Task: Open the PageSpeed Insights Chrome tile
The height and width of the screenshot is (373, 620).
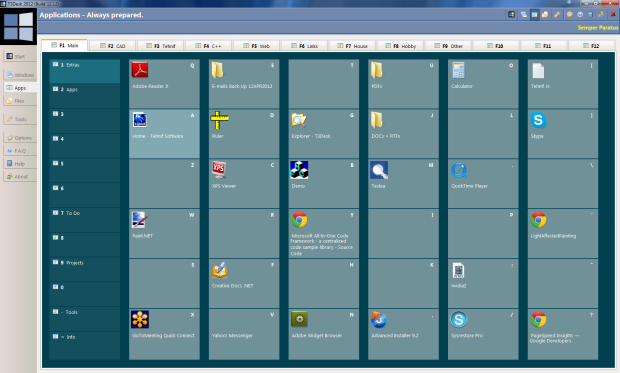Action: [x=563, y=334]
